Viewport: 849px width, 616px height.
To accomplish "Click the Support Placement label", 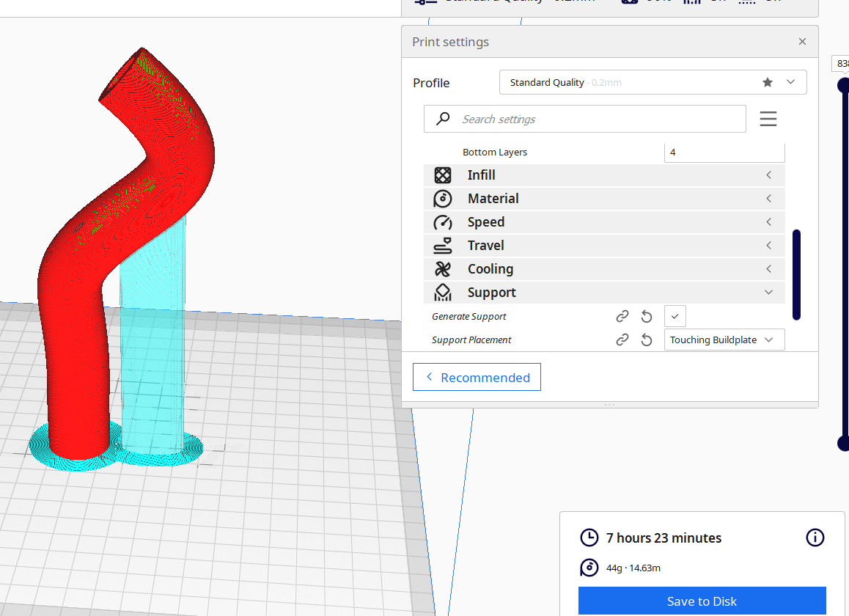I will [x=471, y=340].
